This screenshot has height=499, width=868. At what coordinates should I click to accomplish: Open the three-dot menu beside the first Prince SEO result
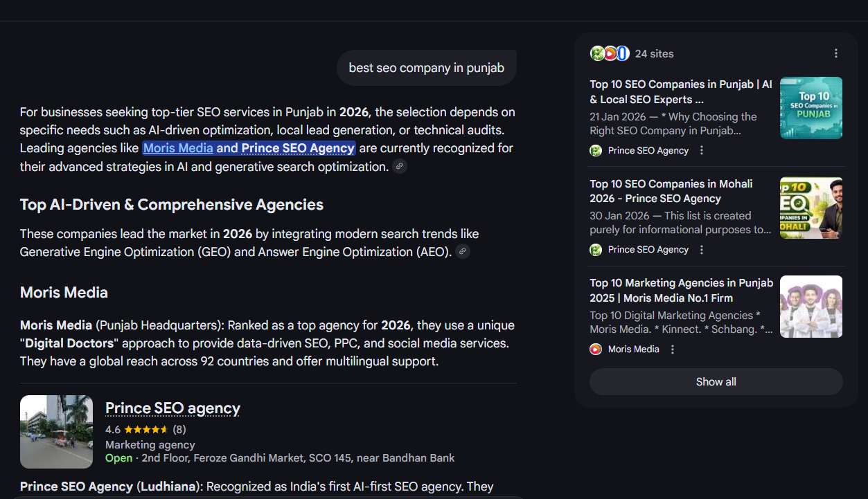tap(702, 150)
